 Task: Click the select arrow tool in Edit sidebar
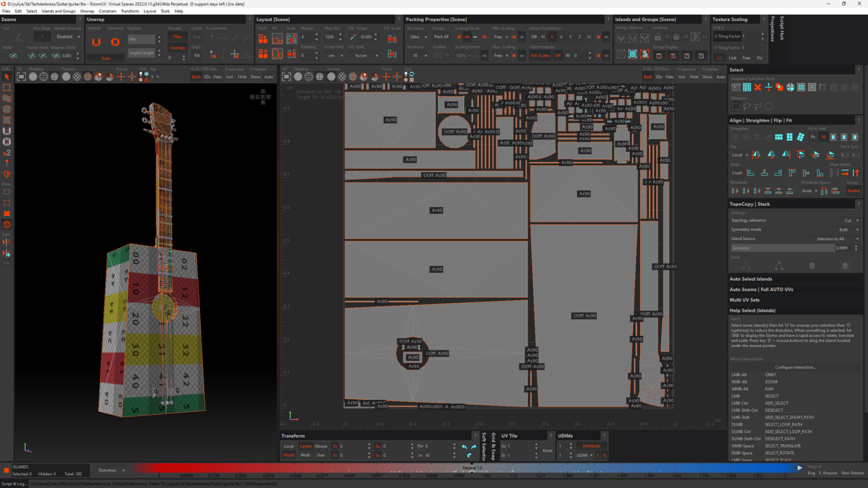[7, 77]
